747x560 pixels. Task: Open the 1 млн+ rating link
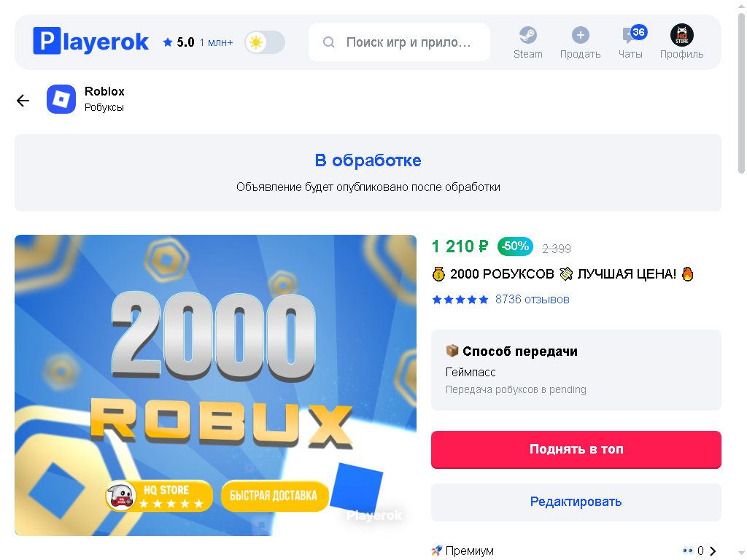click(216, 43)
